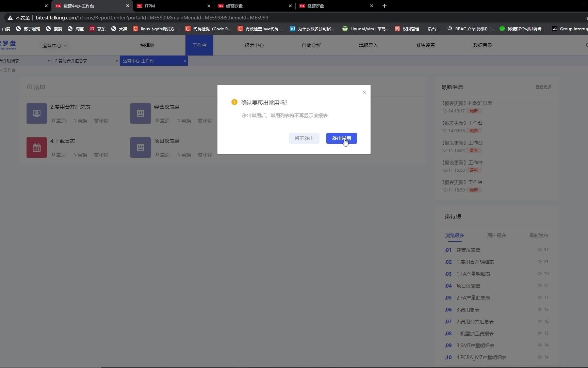This screenshot has height=368, width=588.
Task: Open the 数据目录 menu
Action: point(483,45)
